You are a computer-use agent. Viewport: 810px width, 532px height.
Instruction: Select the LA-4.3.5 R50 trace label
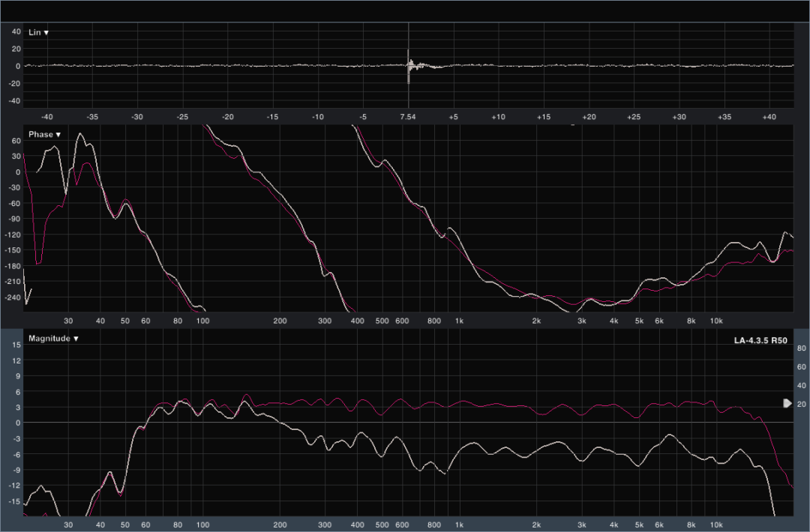(760, 341)
